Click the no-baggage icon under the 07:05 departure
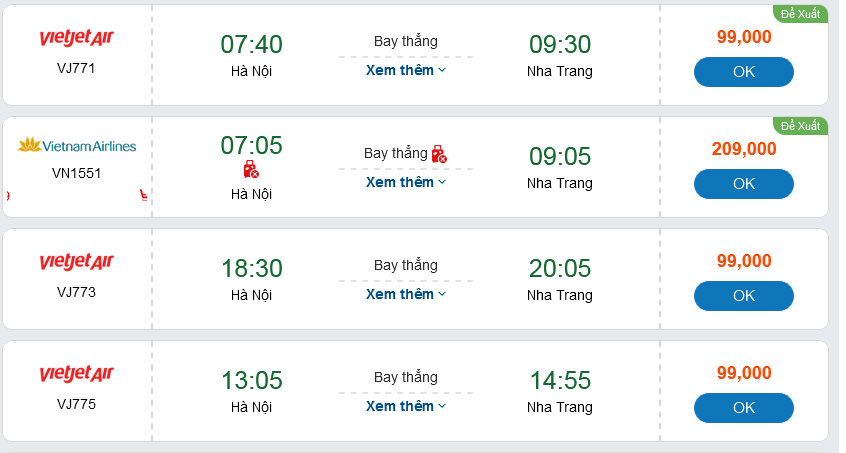Screen dimensions: 846x453 [x=251, y=170]
